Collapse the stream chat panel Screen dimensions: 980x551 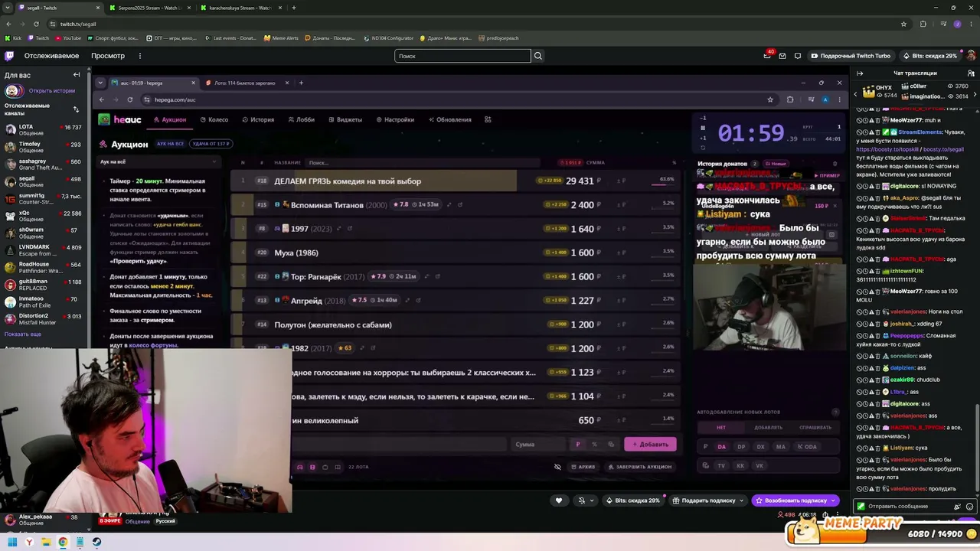coord(860,73)
